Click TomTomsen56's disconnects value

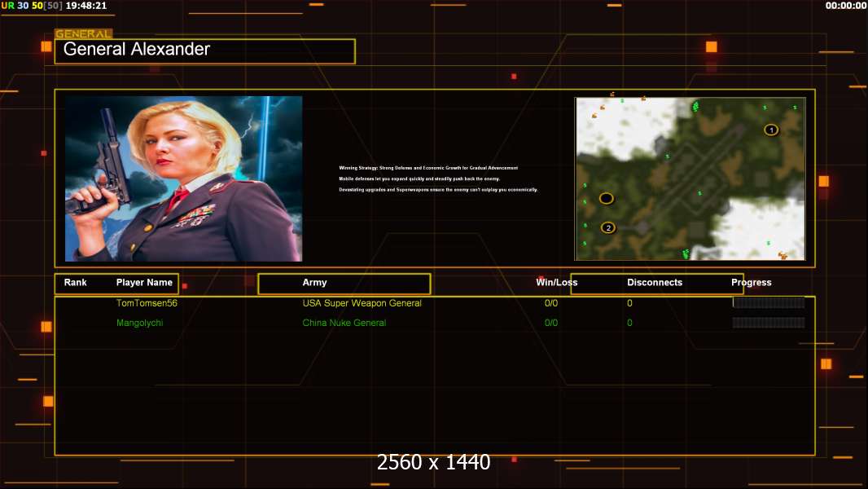[629, 303]
